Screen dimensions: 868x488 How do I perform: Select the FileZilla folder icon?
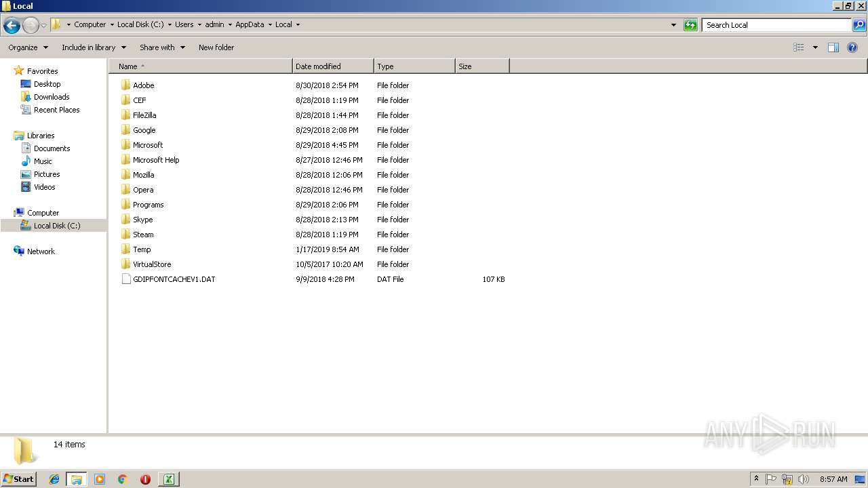pyautogui.click(x=125, y=115)
